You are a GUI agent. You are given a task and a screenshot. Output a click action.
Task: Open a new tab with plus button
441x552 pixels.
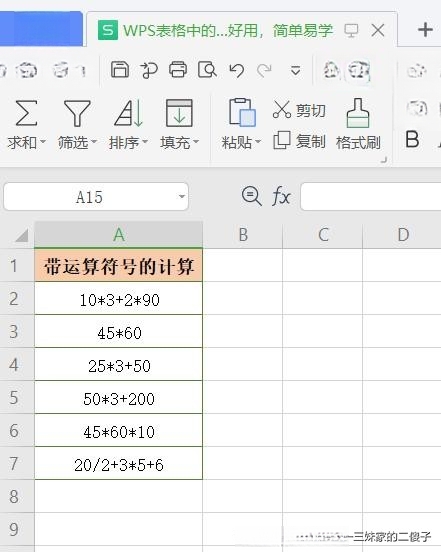coord(425,30)
